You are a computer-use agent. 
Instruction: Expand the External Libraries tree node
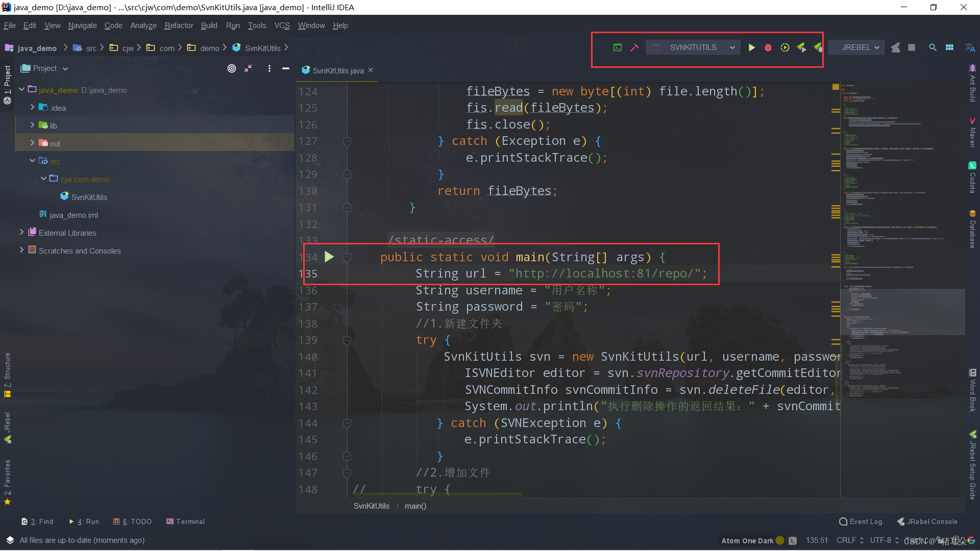pos(21,232)
